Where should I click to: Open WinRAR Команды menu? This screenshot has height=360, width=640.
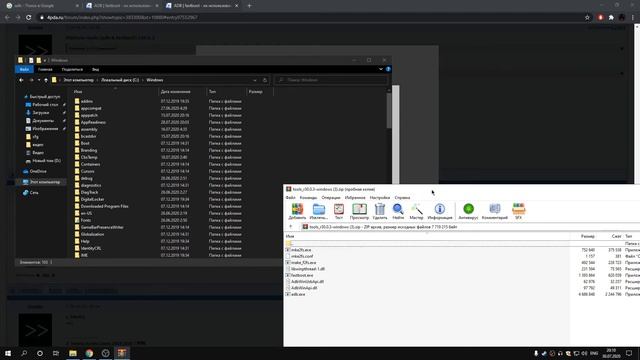click(x=308, y=198)
